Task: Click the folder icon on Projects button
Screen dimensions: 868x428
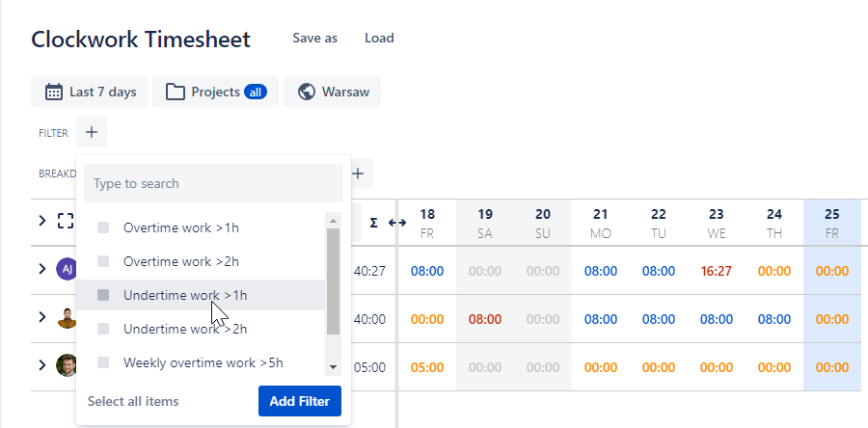Action: (x=175, y=93)
